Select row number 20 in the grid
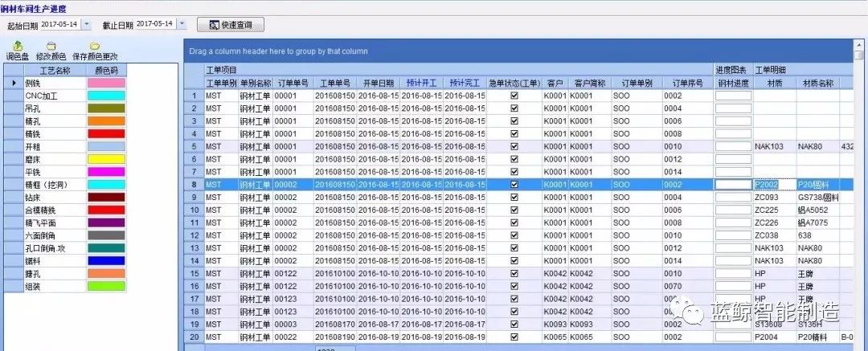Viewport: 868px width, 351px height. [x=194, y=337]
